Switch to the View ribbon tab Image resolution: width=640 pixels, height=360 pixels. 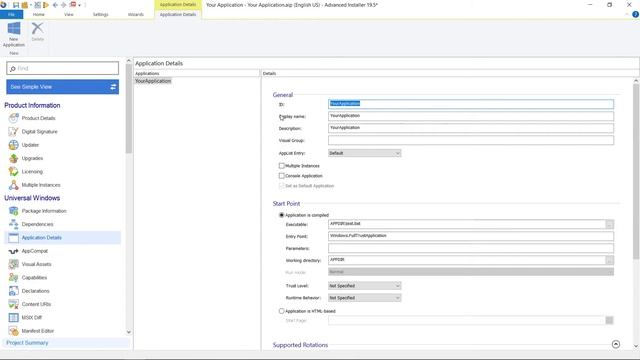tap(69, 14)
